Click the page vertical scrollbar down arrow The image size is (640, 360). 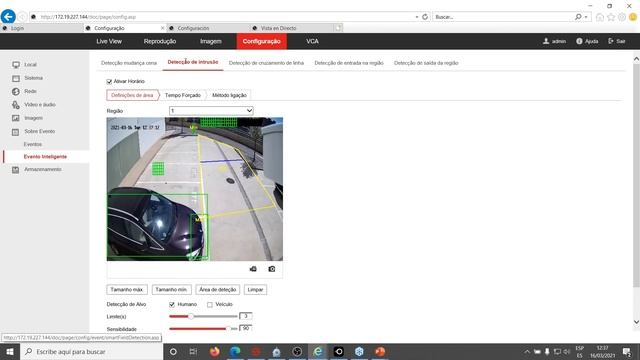click(636, 322)
